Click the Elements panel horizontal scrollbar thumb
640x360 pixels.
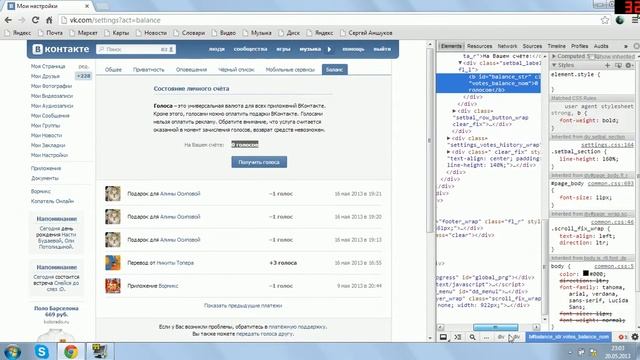point(496,327)
